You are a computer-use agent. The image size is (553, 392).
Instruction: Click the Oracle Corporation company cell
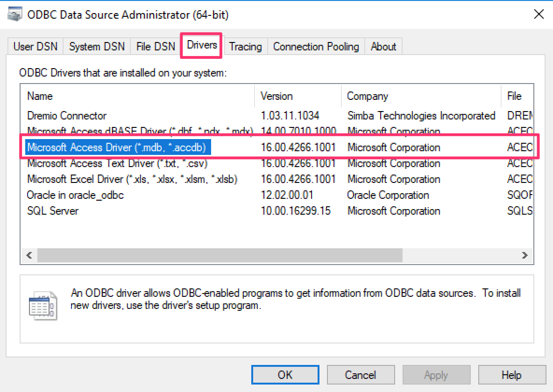click(388, 195)
